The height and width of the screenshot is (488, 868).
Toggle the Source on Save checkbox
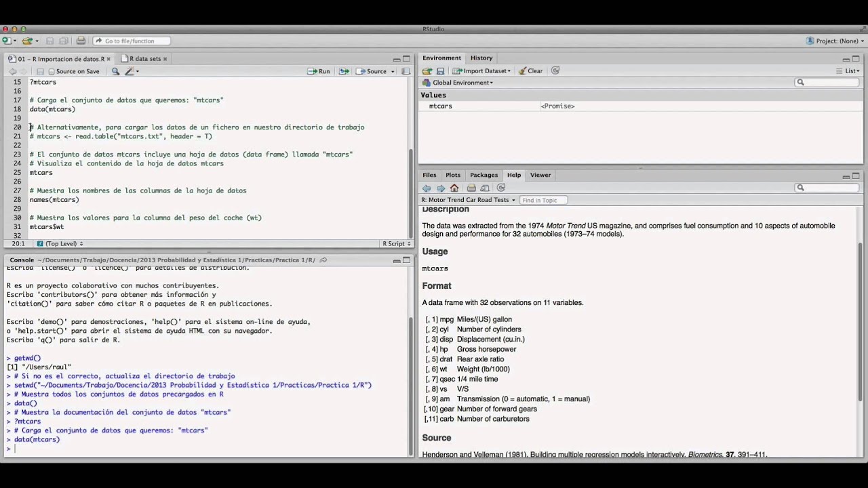[x=52, y=71]
